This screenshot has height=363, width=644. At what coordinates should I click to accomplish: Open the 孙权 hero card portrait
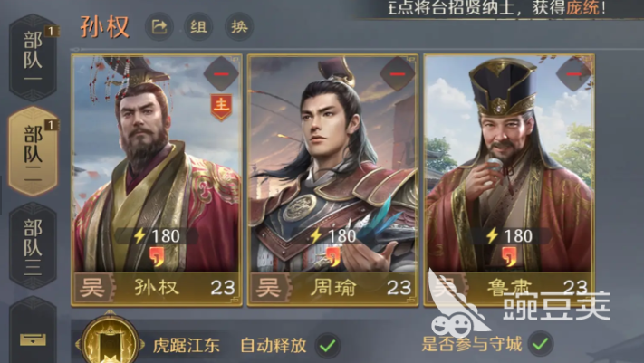pyautogui.click(x=157, y=180)
